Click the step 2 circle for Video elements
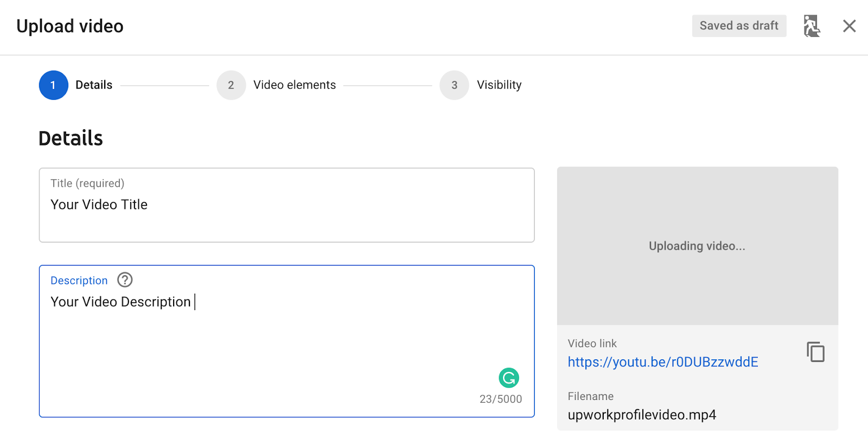 tap(231, 85)
